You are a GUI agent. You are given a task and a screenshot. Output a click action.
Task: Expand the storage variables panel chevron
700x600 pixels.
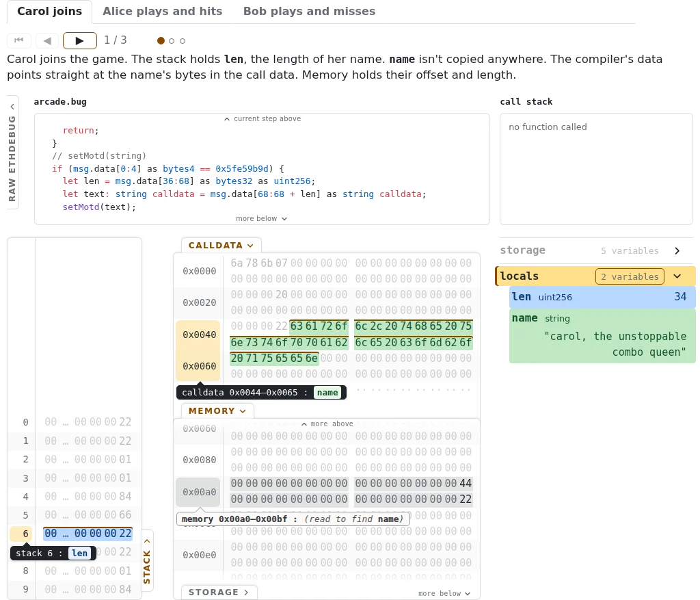pos(677,250)
